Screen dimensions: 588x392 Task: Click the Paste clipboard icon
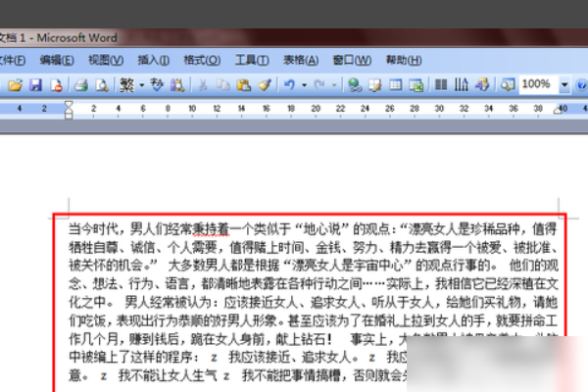243,85
